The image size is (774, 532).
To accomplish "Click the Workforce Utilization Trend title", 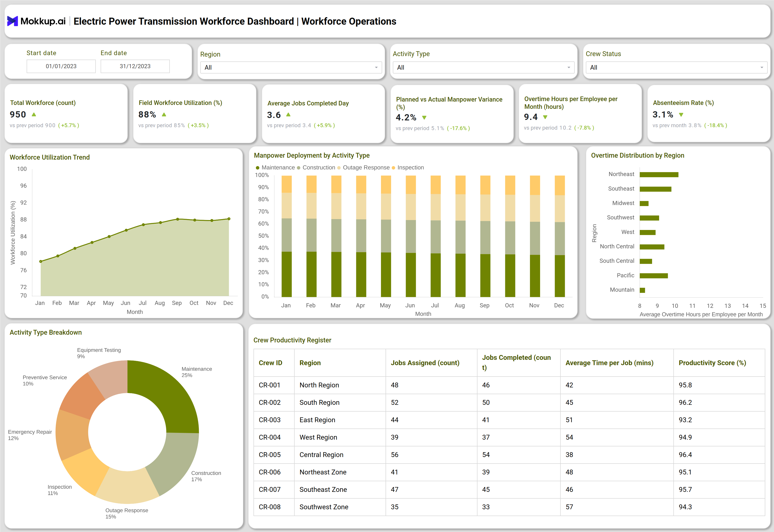I will pos(50,157).
